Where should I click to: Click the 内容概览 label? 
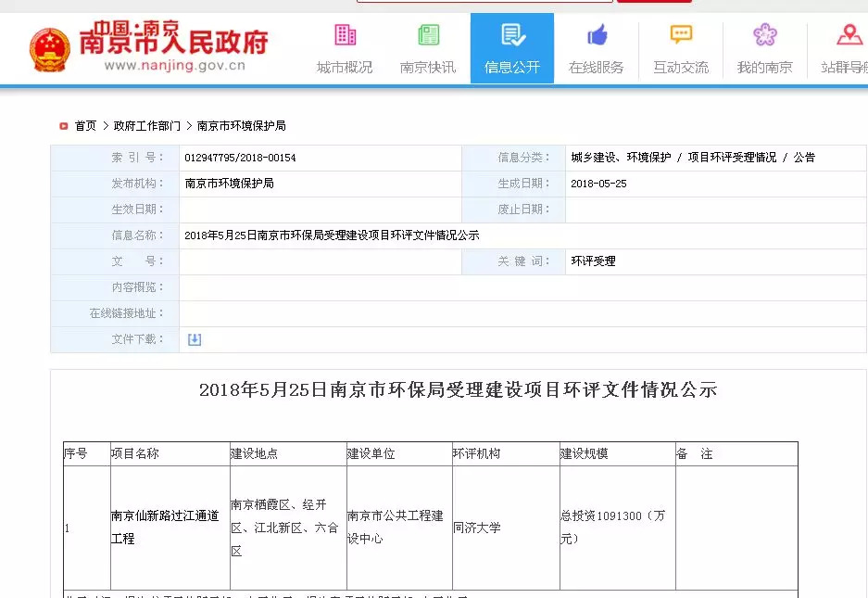138,287
